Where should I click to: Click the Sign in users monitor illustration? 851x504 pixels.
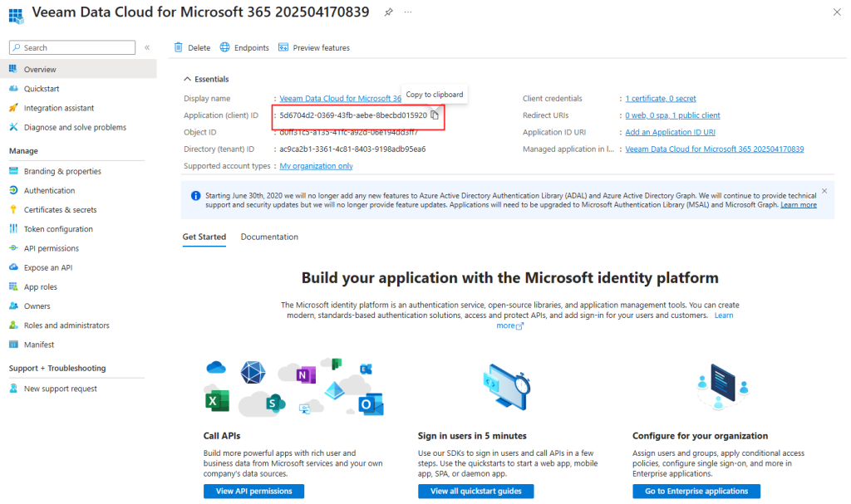(x=507, y=387)
